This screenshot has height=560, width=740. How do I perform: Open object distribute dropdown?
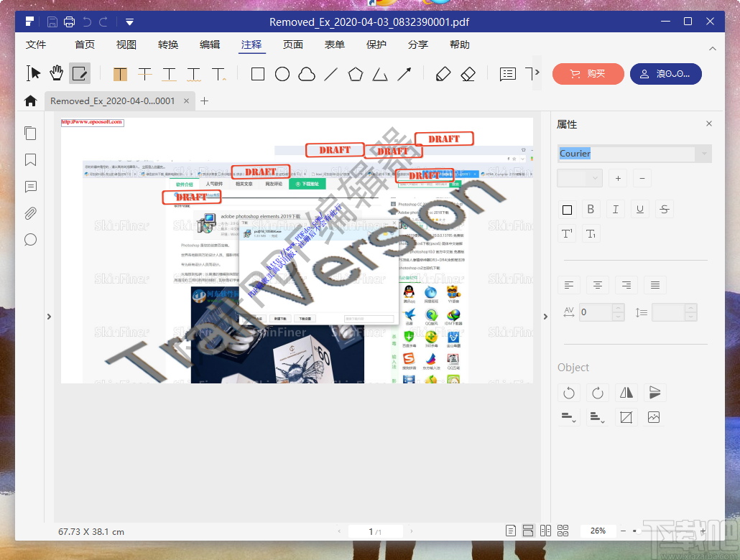coord(598,417)
